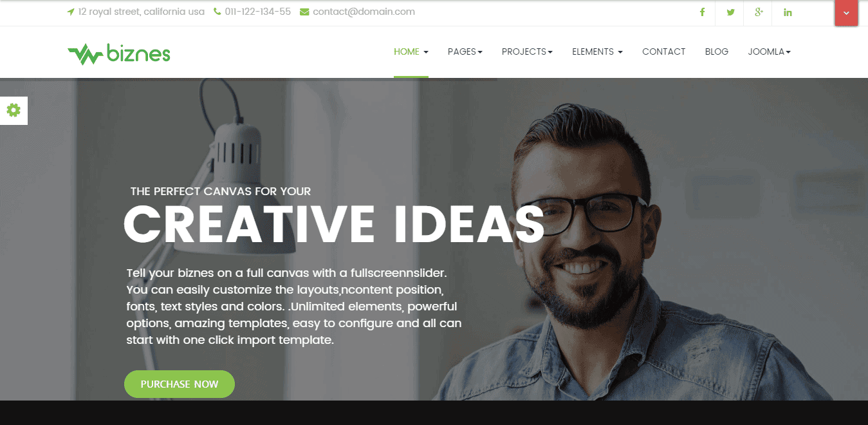
Task: Go to the Contact page
Action: click(x=663, y=52)
